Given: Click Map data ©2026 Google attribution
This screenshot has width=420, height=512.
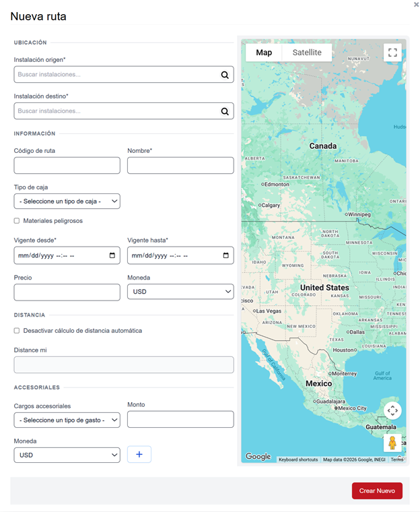Looking at the screenshot, I should (x=354, y=459).
